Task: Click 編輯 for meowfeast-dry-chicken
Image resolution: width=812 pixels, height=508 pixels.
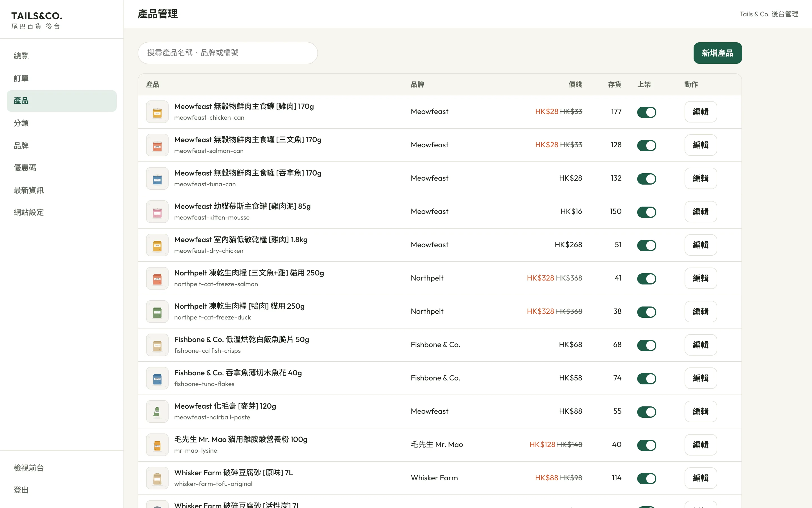Action: tap(701, 245)
